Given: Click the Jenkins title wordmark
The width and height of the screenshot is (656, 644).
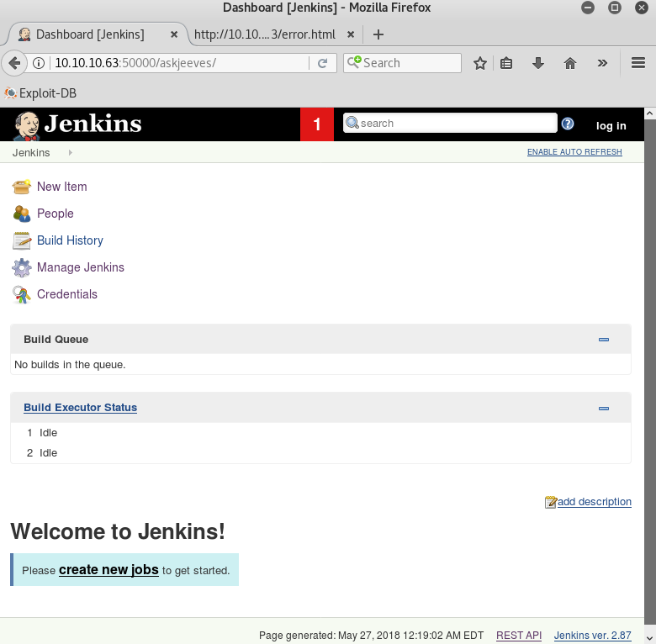Looking at the screenshot, I should 93,124.
